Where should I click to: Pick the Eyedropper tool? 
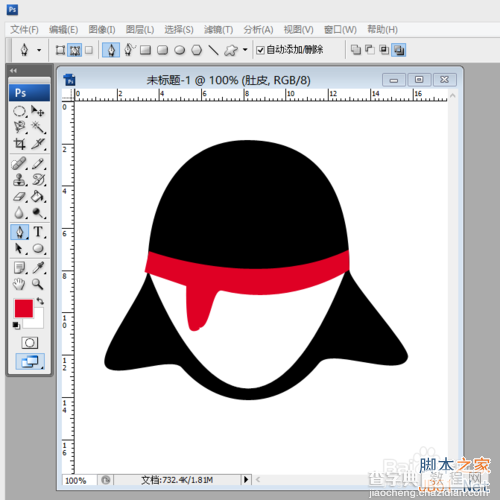coord(38,267)
